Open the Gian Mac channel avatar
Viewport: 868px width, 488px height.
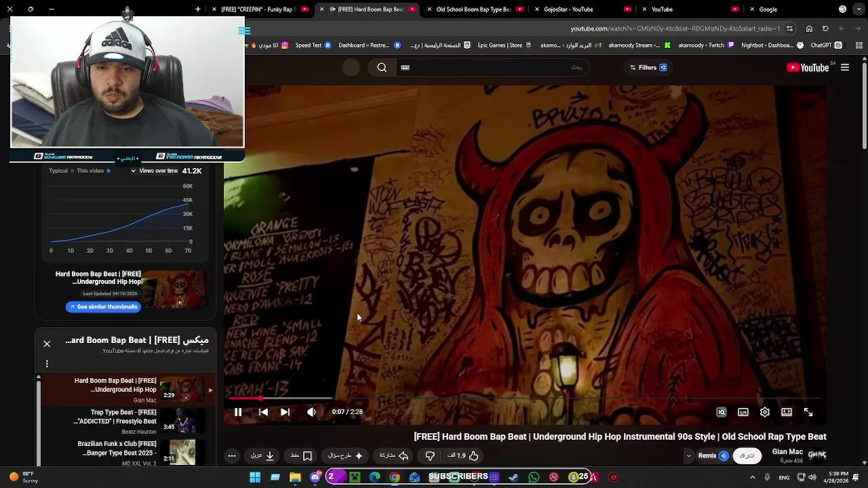click(817, 455)
